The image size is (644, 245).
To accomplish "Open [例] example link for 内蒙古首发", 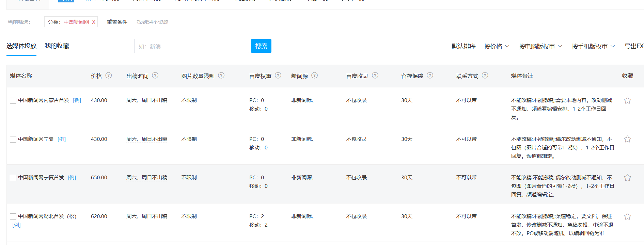I will click(x=77, y=100).
